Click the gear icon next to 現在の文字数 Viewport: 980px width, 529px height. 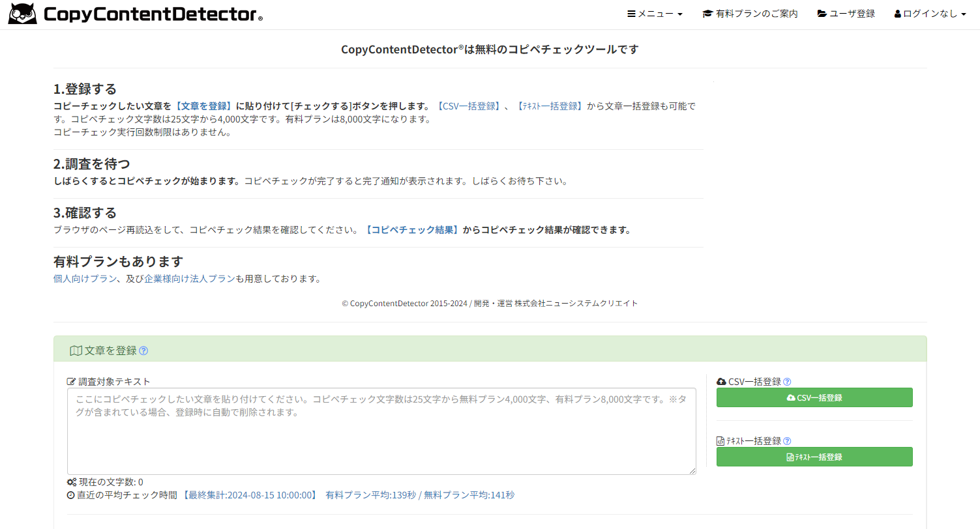coord(72,482)
